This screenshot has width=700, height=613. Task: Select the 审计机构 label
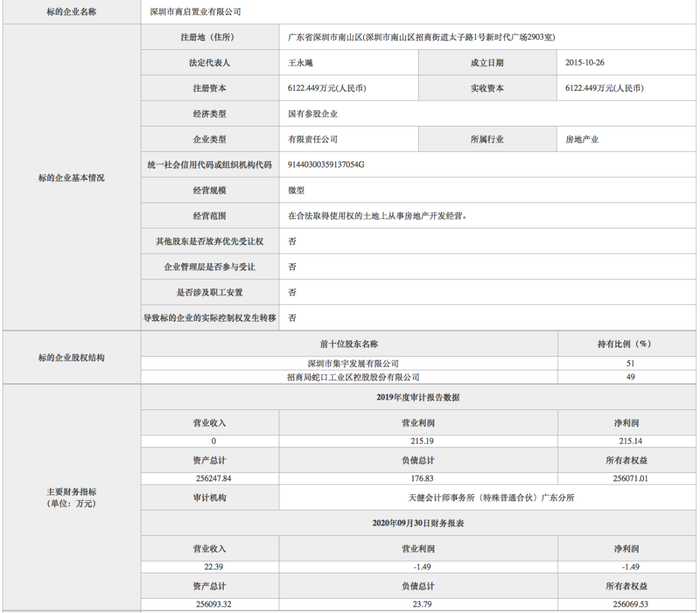click(x=210, y=498)
